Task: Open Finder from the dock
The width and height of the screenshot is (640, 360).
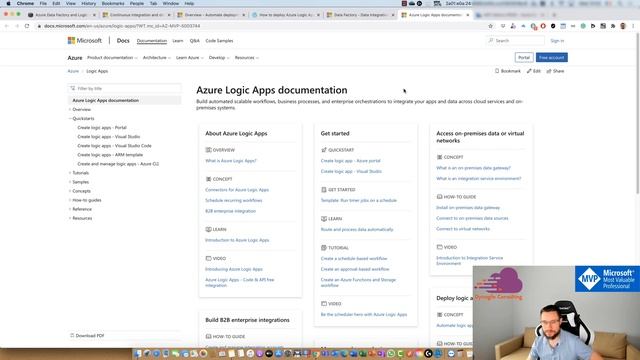Action: 138,353
